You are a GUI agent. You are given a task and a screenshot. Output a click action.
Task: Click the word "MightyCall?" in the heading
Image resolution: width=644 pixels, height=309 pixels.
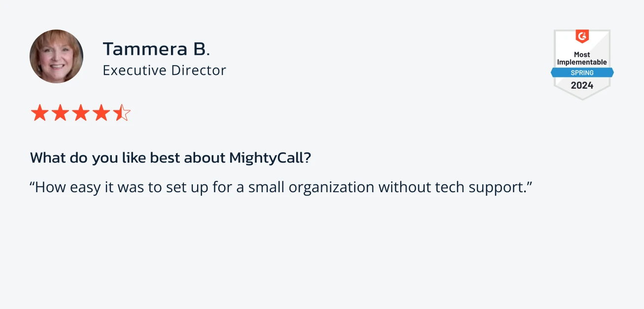point(270,158)
